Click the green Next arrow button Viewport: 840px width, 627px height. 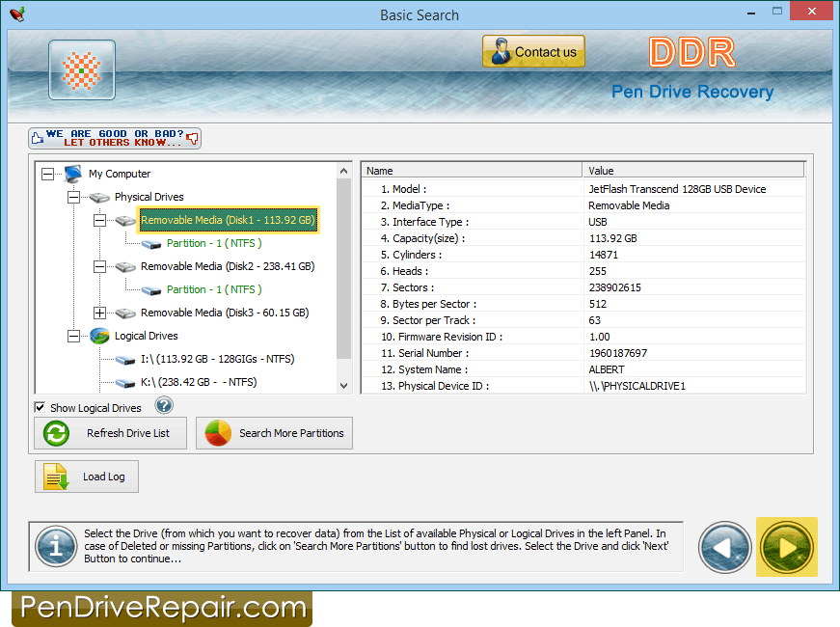click(786, 547)
